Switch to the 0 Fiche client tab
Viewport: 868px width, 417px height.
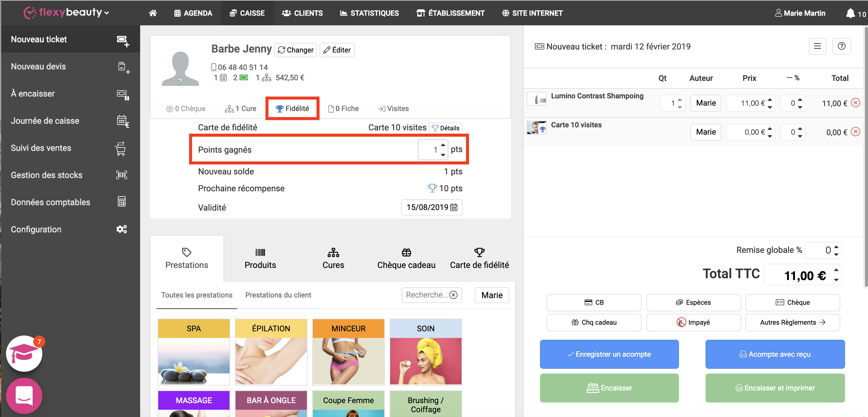(x=343, y=108)
